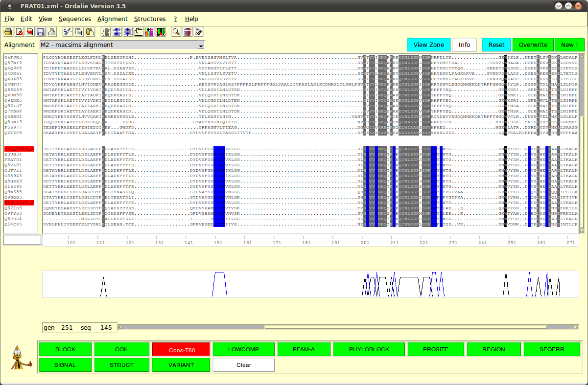Click the magnifying glass search icon
Screen dimensions: 588x385
[176, 32]
